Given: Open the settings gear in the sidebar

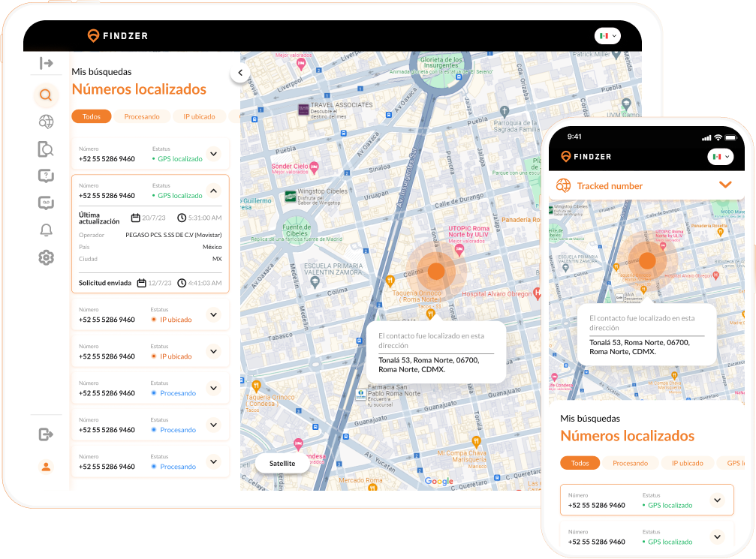Looking at the screenshot, I should coord(46,258).
